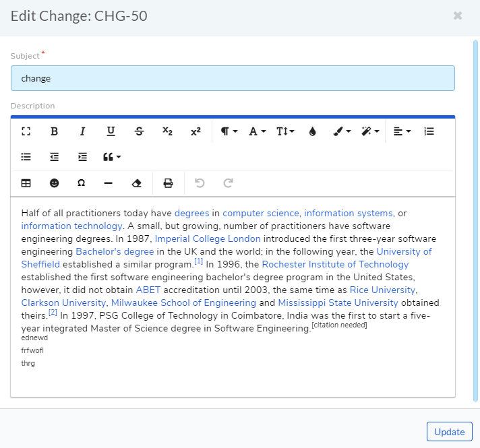Insert an unordered bullet list
This screenshot has height=448, width=480.
[26, 157]
